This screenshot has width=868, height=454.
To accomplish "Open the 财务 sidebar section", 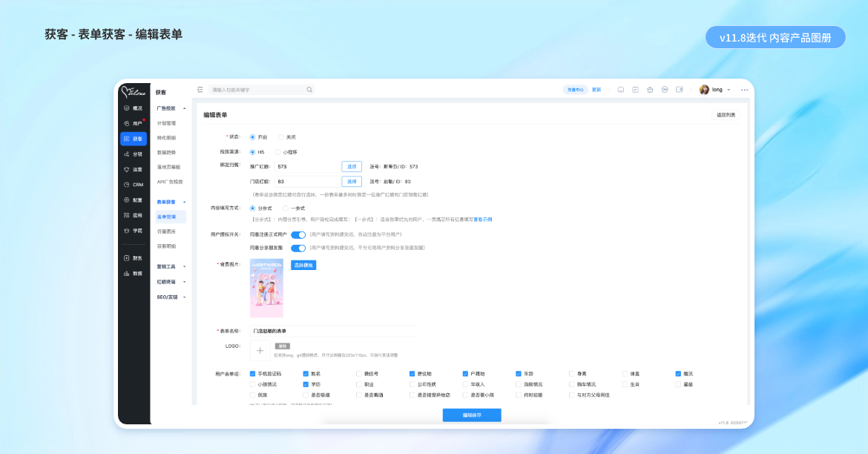I will click(134, 258).
